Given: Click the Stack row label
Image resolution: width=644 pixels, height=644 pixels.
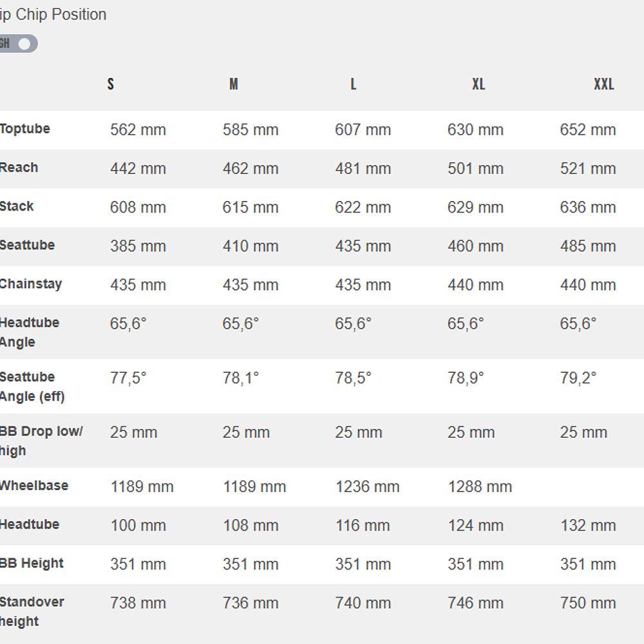Looking at the screenshot, I should [17, 206].
